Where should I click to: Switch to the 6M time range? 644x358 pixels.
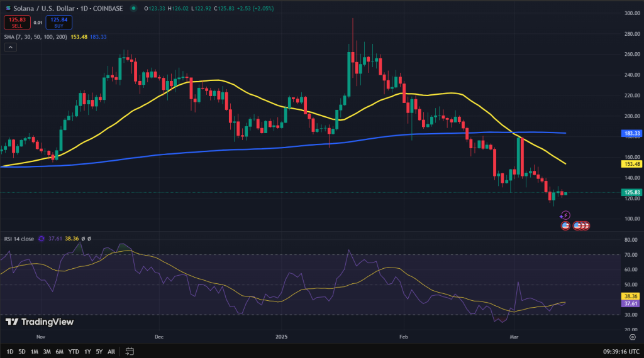tap(60, 352)
